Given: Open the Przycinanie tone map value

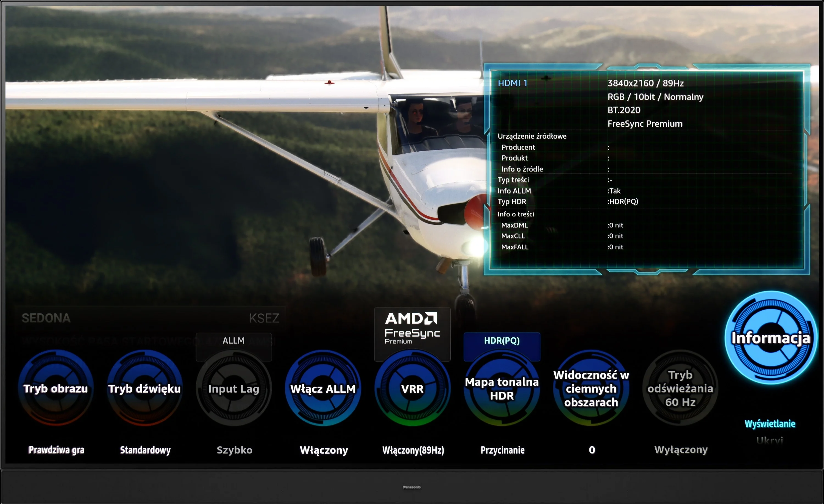Looking at the screenshot, I should (x=502, y=450).
